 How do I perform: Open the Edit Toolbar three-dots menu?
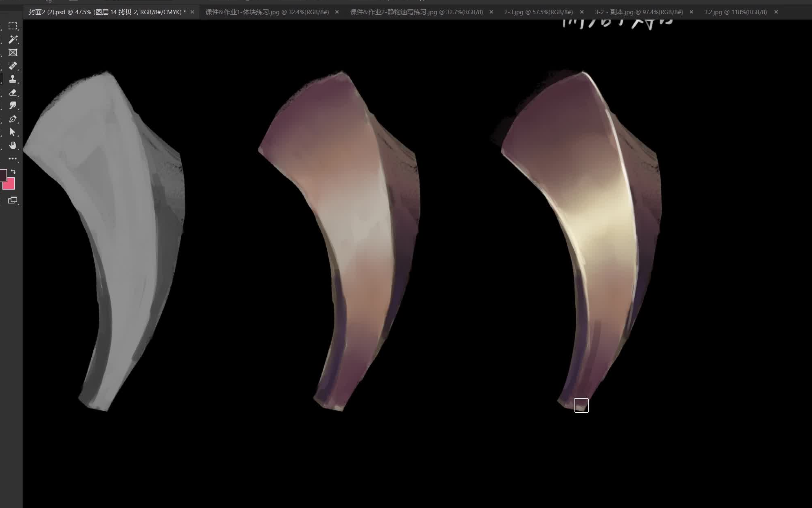tap(13, 159)
